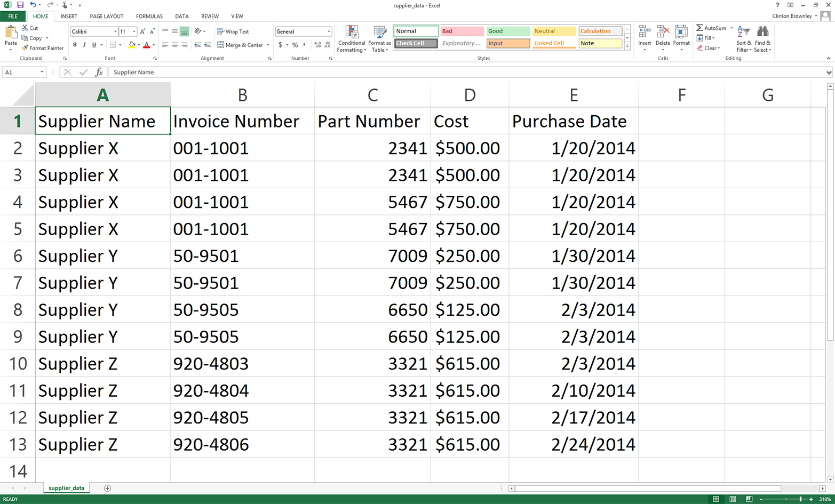The width and height of the screenshot is (835, 504).
Task: Open Conditional Formatting
Action: click(x=351, y=38)
